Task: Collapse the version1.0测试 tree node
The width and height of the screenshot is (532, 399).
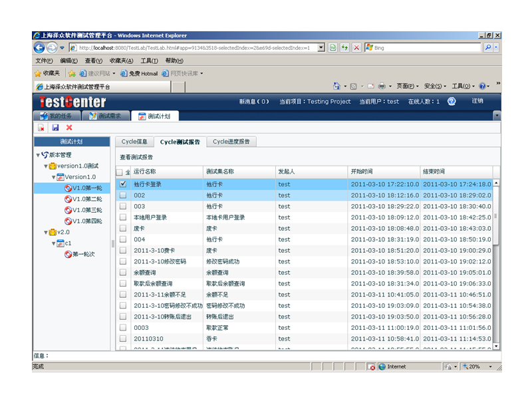Action: [x=45, y=166]
